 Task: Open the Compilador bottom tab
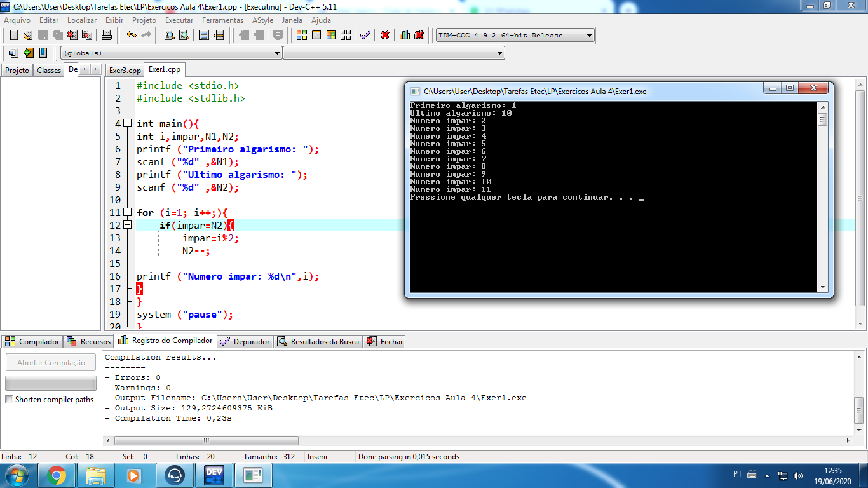(x=32, y=341)
